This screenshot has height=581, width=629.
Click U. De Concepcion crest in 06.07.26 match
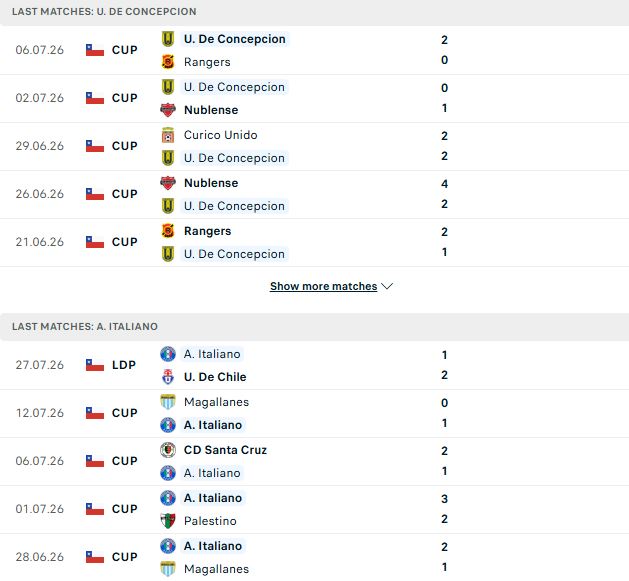tap(168, 39)
